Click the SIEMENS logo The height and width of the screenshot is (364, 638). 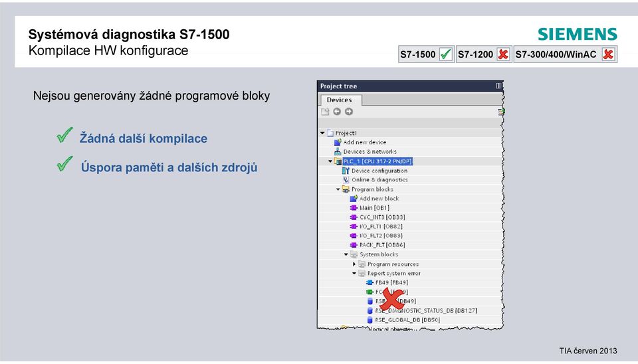point(578,34)
